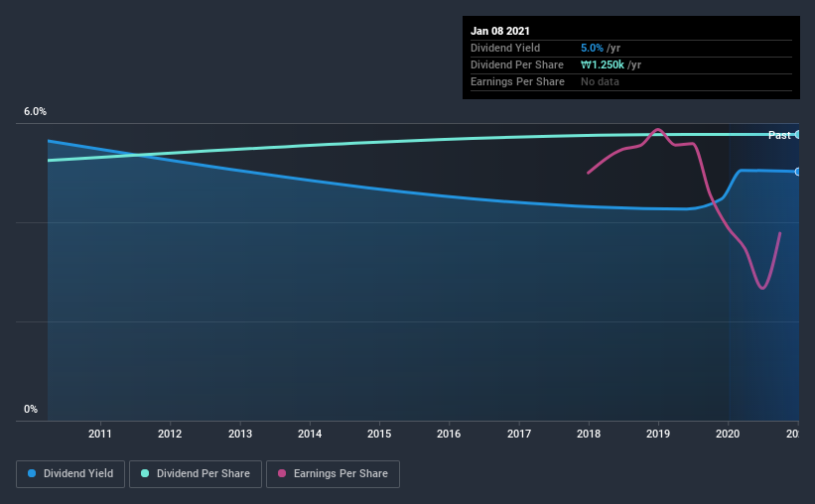Click the 5.0% dividend yield value
The image size is (815, 504).
592,48
